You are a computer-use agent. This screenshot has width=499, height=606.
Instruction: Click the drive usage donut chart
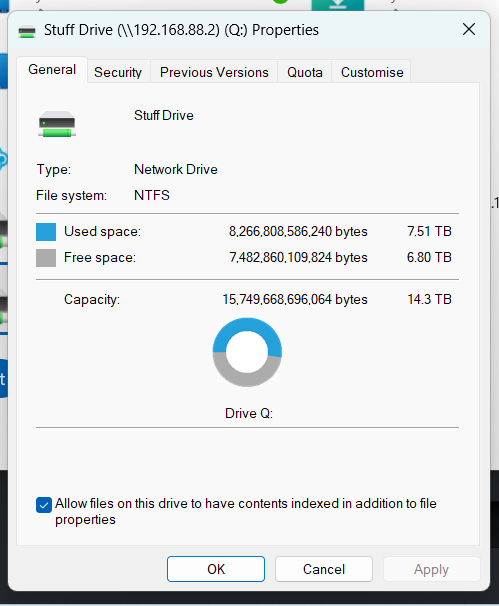point(247,352)
